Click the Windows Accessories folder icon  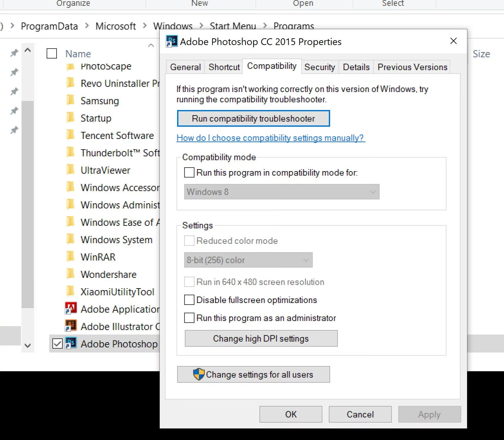(71, 187)
